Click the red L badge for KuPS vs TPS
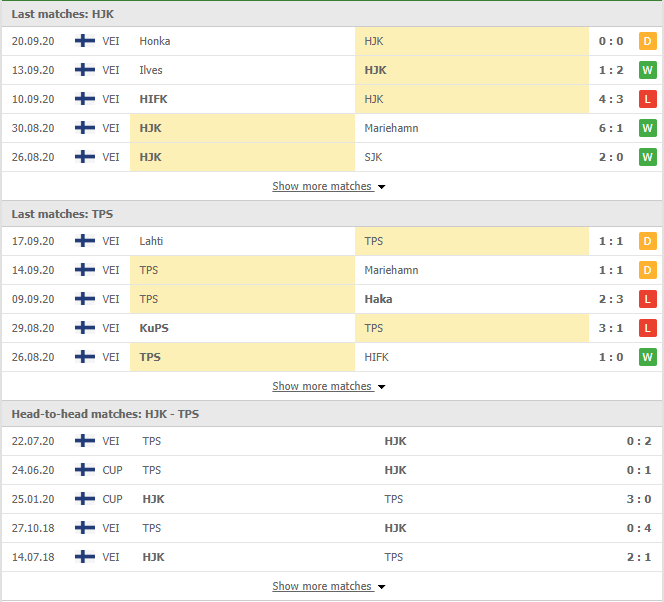Screen dimensions: 664x602 [647, 328]
